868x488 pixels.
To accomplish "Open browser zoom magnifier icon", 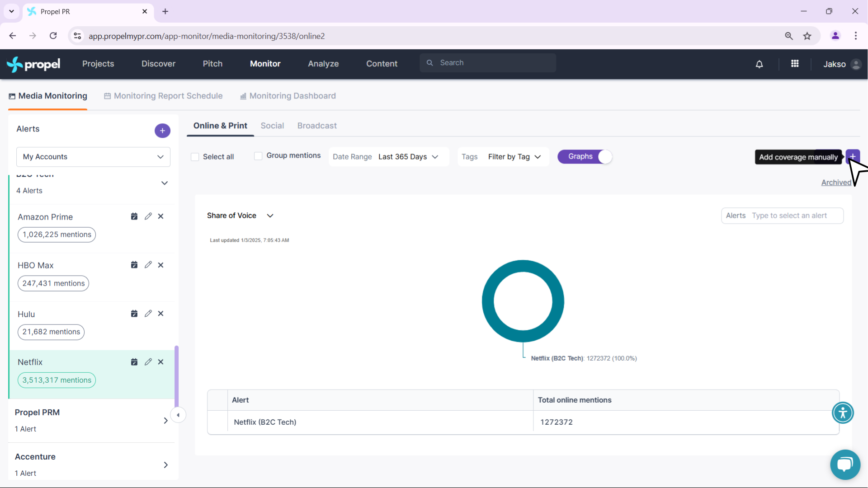I will 789,36.
